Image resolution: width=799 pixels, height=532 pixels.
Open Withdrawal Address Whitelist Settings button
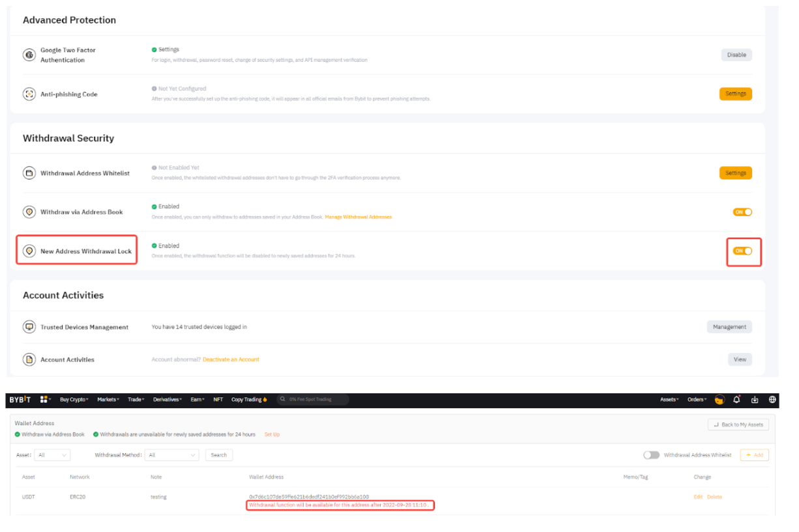tap(736, 173)
